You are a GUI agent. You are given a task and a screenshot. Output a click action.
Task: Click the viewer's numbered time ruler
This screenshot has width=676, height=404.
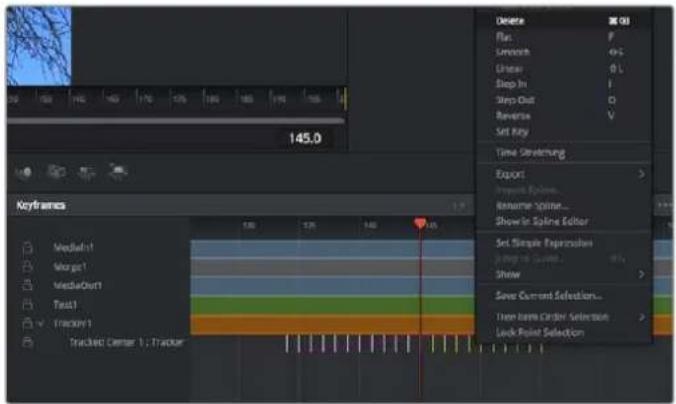pos(176,99)
